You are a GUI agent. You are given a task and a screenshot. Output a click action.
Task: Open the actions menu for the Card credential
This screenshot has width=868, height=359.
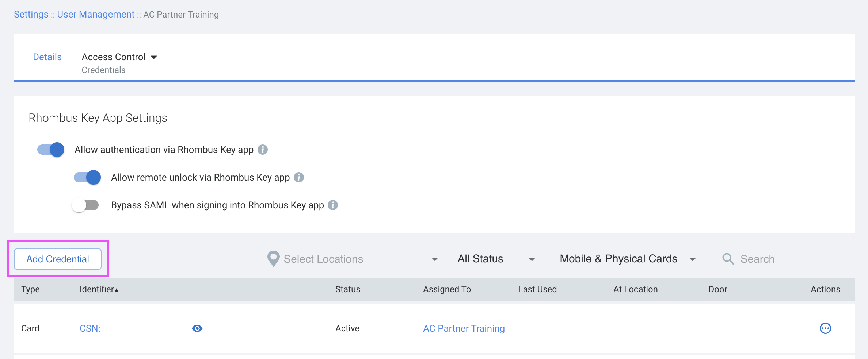pos(825,328)
